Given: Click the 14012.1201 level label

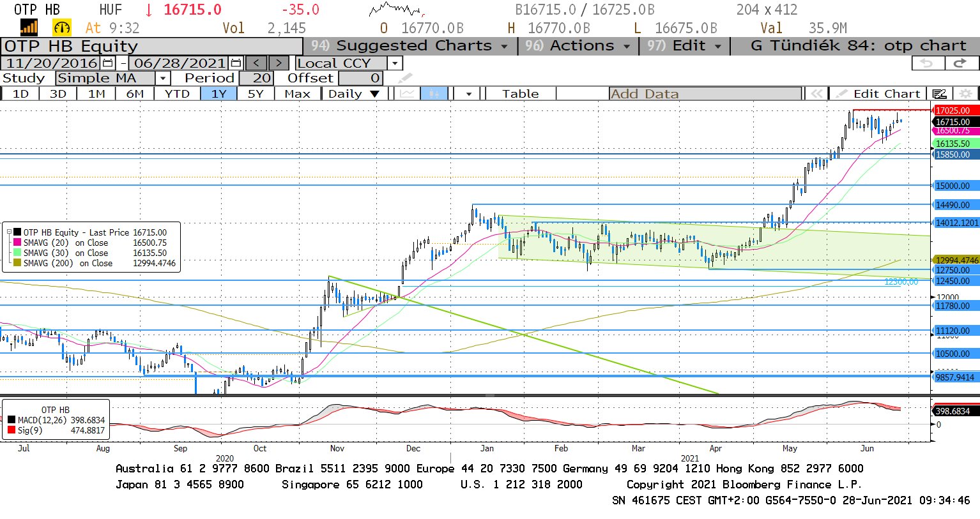Looking at the screenshot, I should (x=956, y=223).
